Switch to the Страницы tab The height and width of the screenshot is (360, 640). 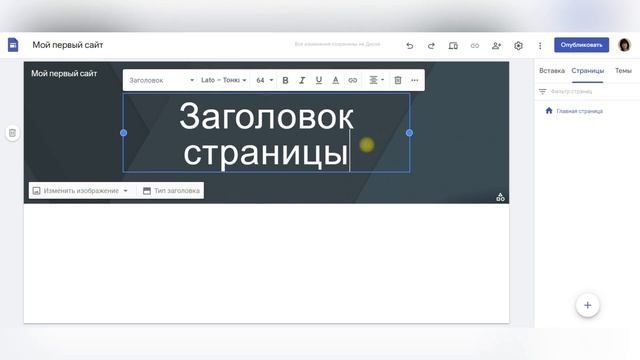pyautogui.click(x=587, y=71)
